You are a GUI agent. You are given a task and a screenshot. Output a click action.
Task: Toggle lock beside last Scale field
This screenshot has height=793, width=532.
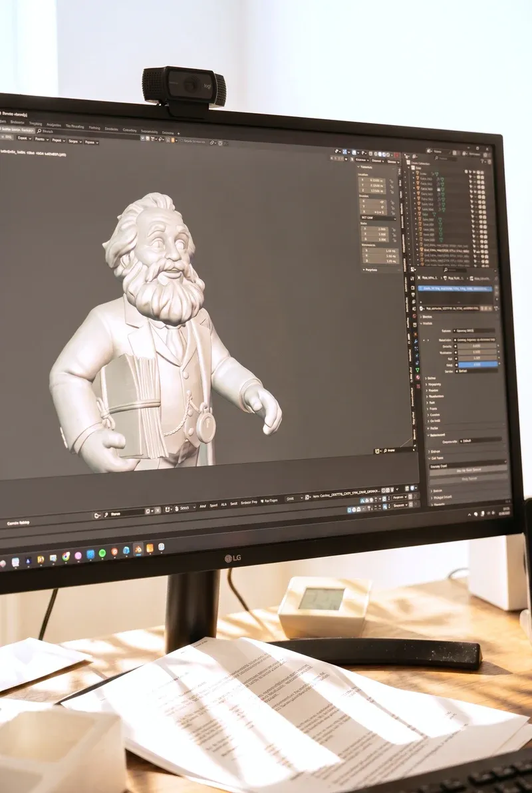click(x=394, y=240)
